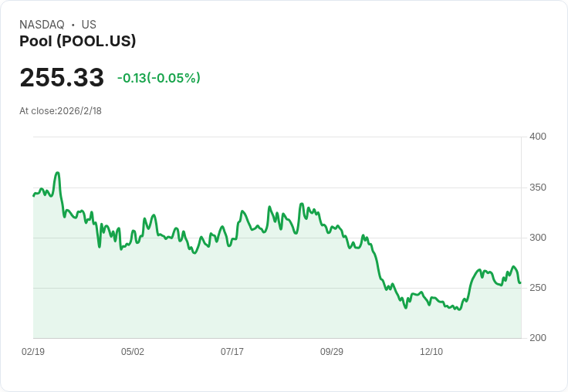Click the NASDAQ exchange label
The height and width of the screenshot is (392, 568).
click(42, 25)
